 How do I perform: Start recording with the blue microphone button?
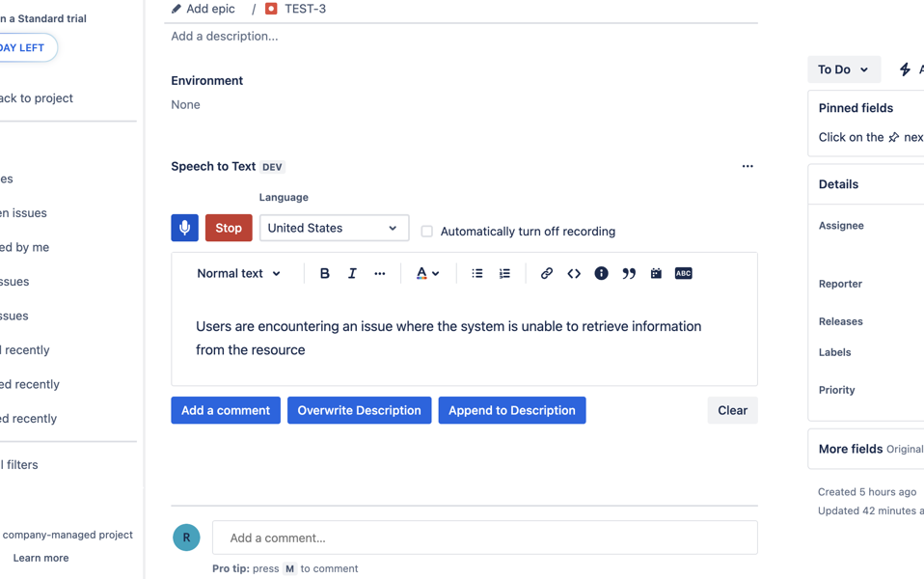(x=184, y=228)
